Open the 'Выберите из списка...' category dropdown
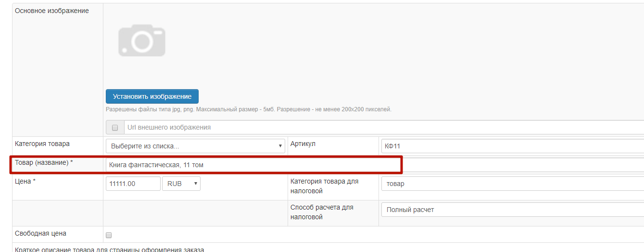The height and width of the screenshot is (252, 644). pyautogui.click(x=195, y=146)
